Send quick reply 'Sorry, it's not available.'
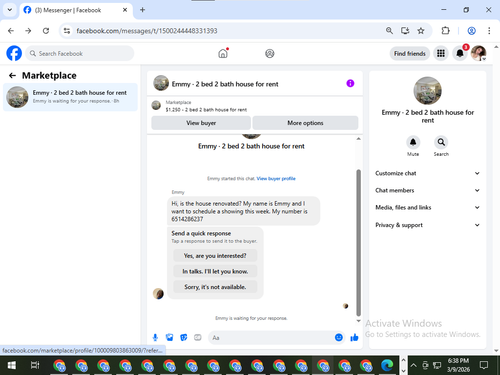Image resolution: width=500 pixels, height=375 pixels. pos(215,287)
